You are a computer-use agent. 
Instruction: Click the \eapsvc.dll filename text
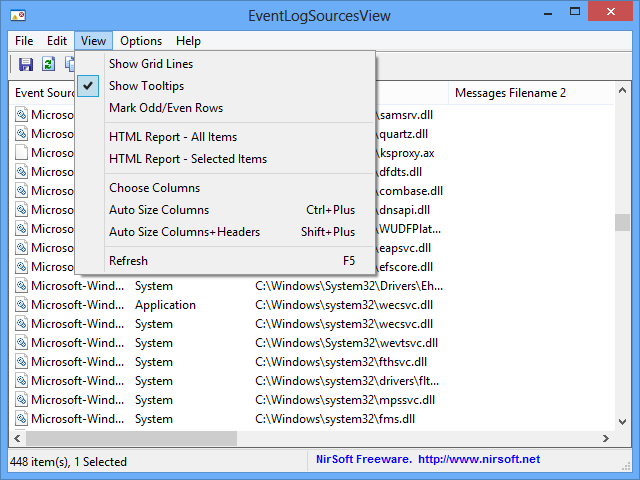(x=403, y=248)
